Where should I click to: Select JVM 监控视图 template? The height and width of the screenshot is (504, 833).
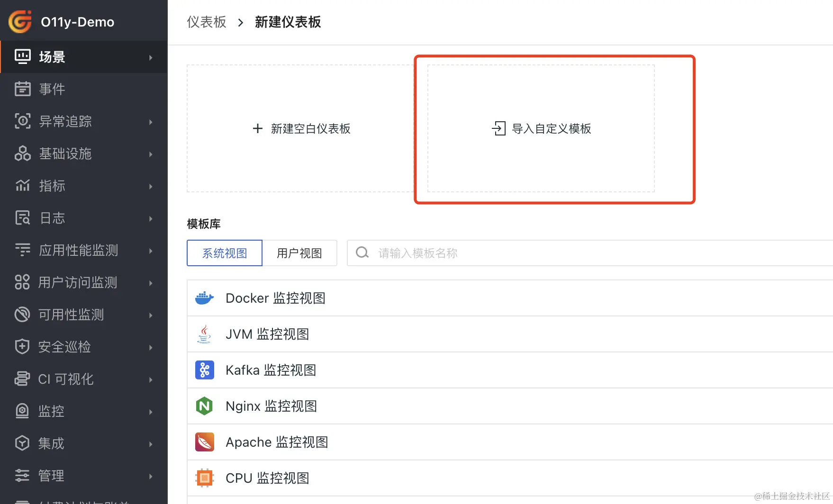tap(510, 334)
